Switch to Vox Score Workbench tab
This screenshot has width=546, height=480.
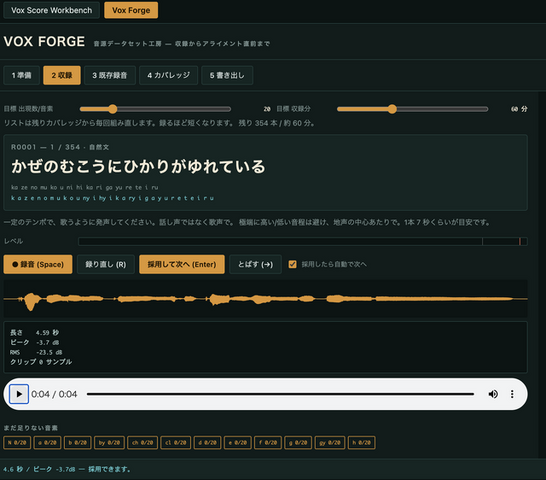52,10
